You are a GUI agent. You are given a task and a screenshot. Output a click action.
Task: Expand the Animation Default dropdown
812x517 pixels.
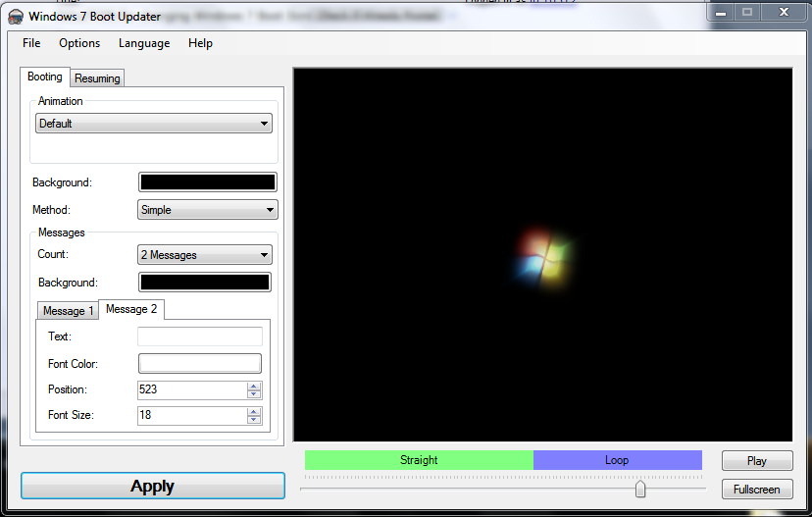tap(154, 124)
